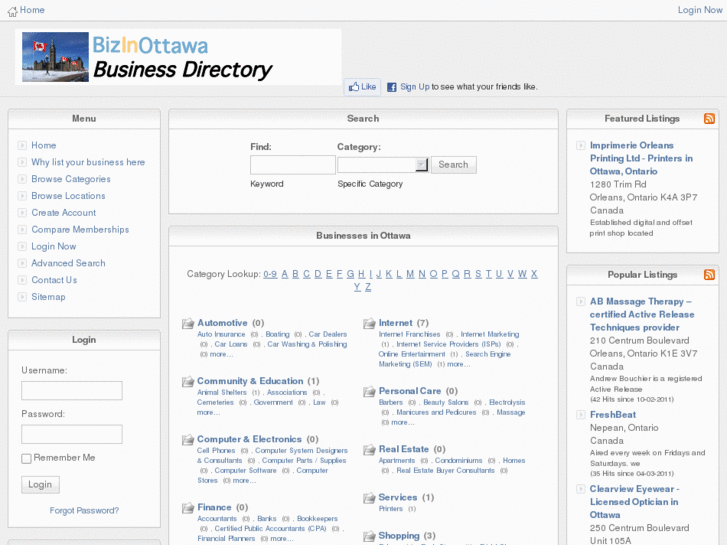Image resolution: width=727 pixels, height=545 pixels.
Task: Click the Shopping category folder icon
Action: pos(369,536)
